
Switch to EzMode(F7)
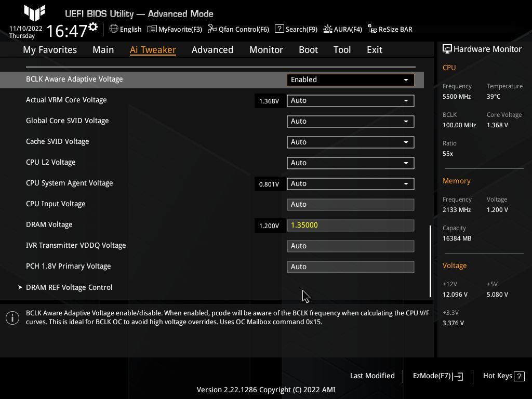tap(437, 376)
